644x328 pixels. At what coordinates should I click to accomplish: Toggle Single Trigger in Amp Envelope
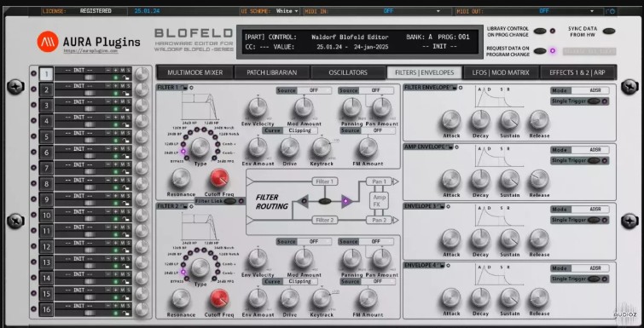(594, 161)
